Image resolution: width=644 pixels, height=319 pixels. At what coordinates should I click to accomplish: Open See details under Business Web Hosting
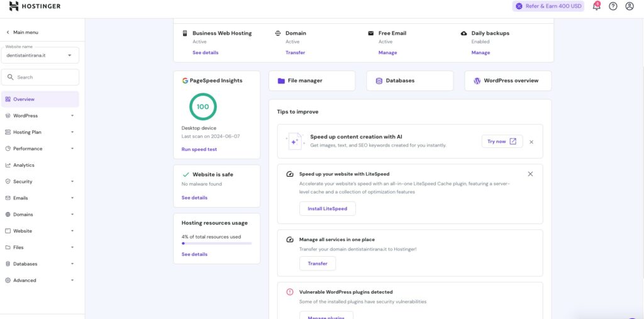coord(206,53)
